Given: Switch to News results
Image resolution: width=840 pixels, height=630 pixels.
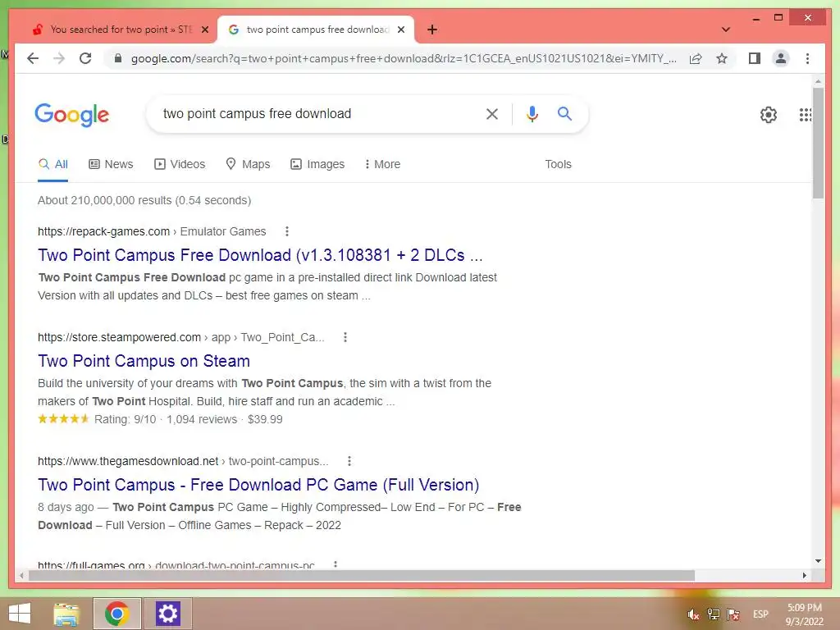Looking at the screenshot, I should 111,164.
